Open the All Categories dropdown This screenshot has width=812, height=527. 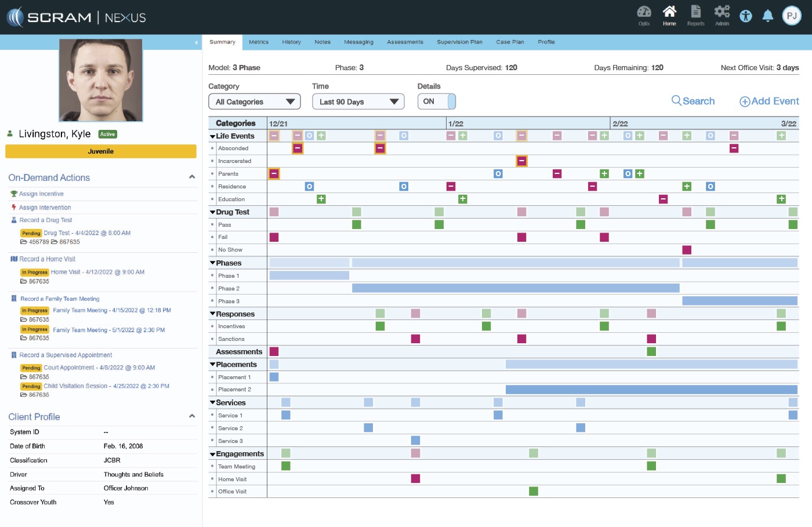(x=254, y=101)
